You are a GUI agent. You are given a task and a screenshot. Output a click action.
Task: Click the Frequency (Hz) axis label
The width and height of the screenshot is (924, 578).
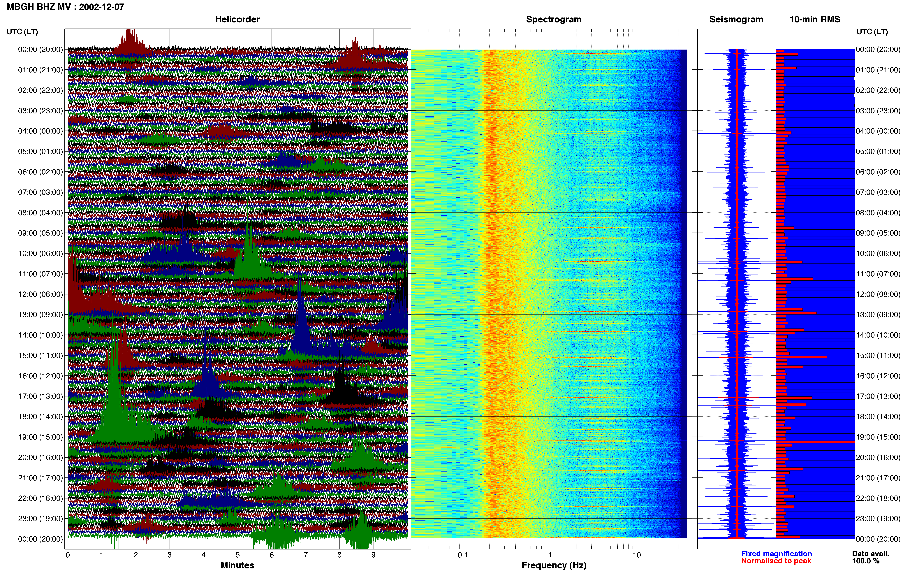[554, 565]
